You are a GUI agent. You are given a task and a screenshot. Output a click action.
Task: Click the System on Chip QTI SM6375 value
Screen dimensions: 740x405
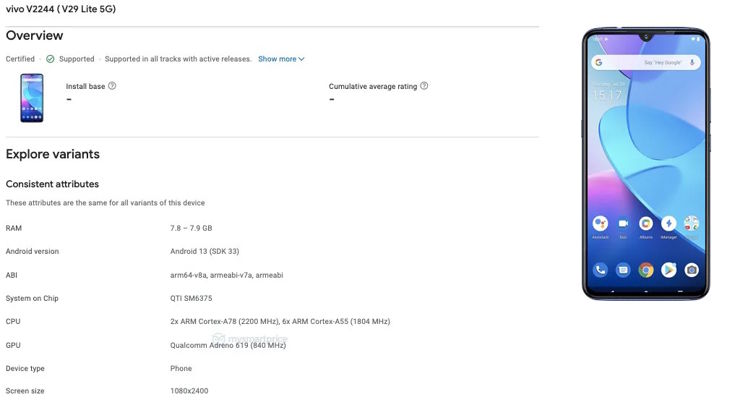[191, 298]
